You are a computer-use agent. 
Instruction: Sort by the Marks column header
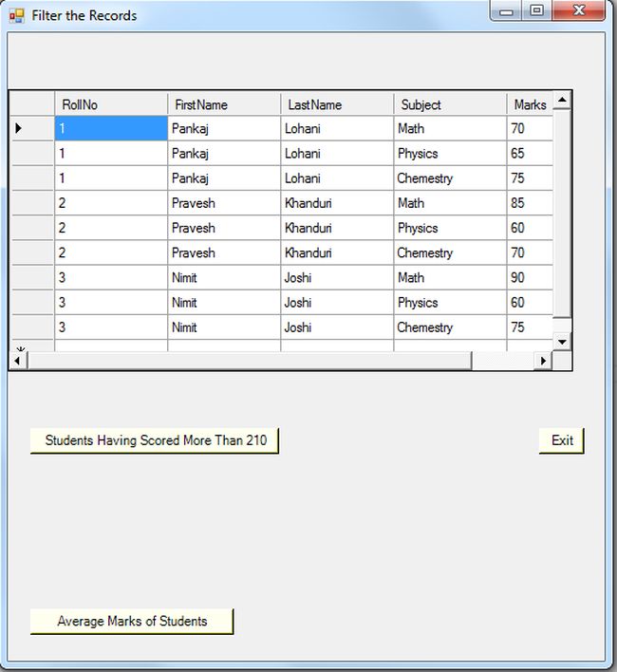point(531,104)
